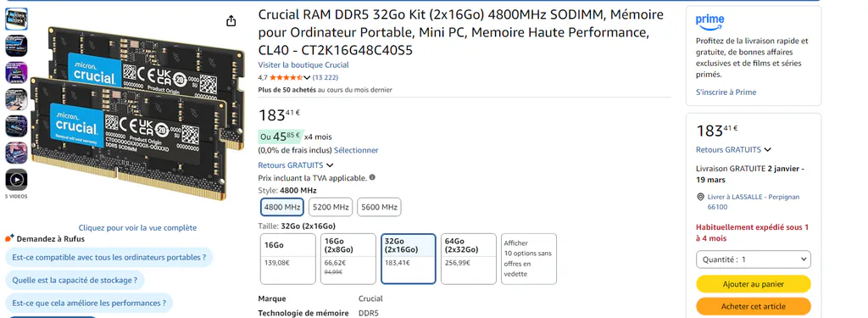The width and height of the screenshot is (868, 318).
Task: Play the product videos thumbnail icon
Action: click(17, 180)
